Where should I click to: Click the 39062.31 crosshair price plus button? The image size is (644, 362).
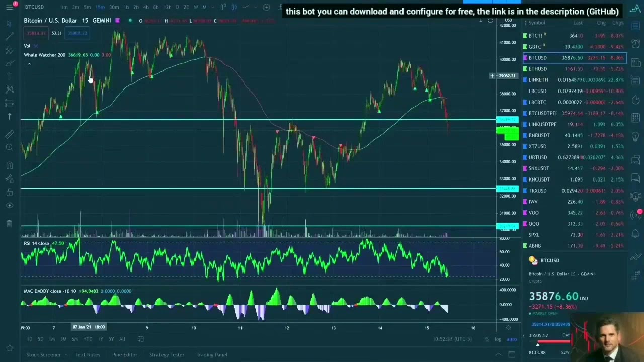point(492,76)
